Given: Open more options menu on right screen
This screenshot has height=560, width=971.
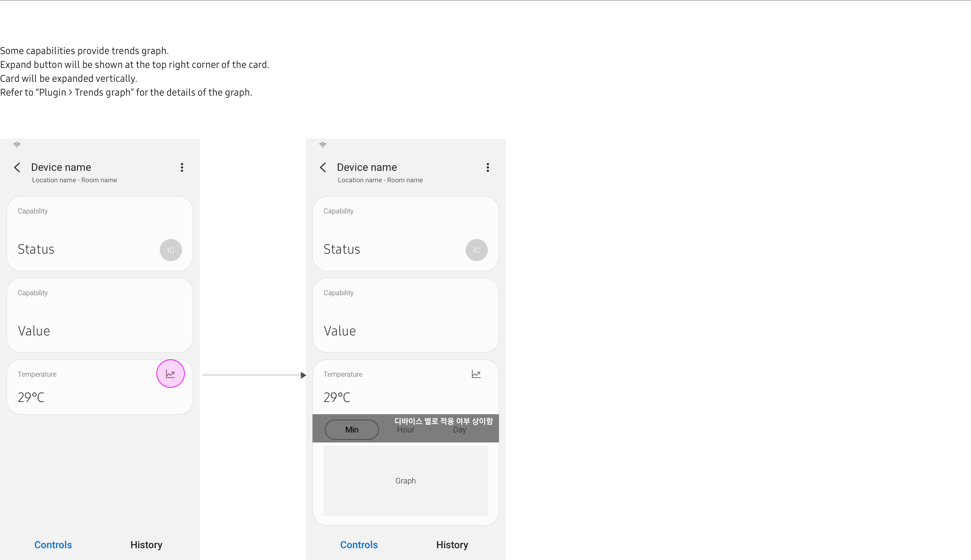Looking at the screenshot, I should pyautogui.click(x=488, y=167).
